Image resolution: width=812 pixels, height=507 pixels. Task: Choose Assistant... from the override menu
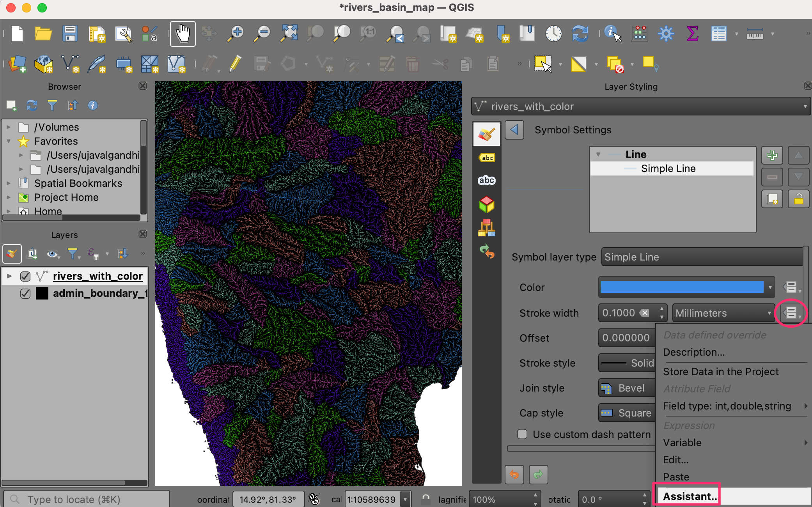[690, 496]
